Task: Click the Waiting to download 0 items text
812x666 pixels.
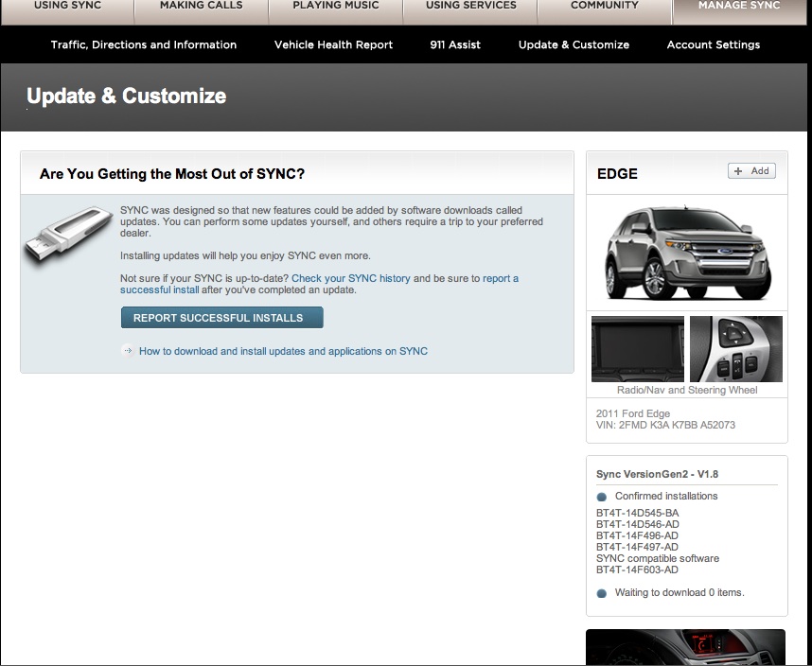Action: click(x=680, y=592)
